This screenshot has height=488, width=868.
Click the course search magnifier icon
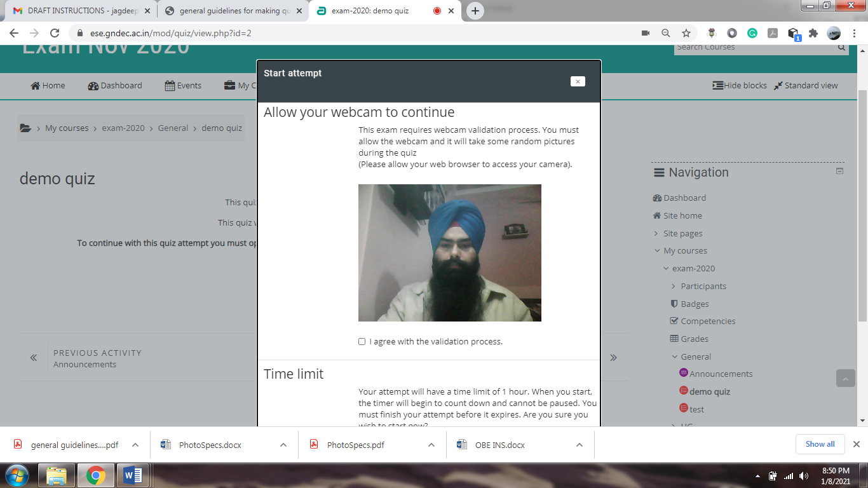841,48
